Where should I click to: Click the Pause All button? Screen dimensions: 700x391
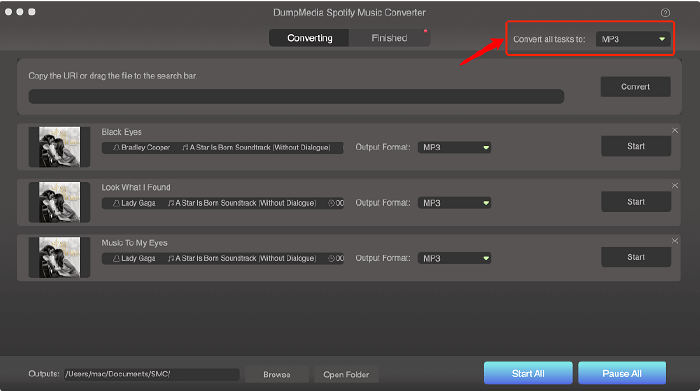pos(622,373)
